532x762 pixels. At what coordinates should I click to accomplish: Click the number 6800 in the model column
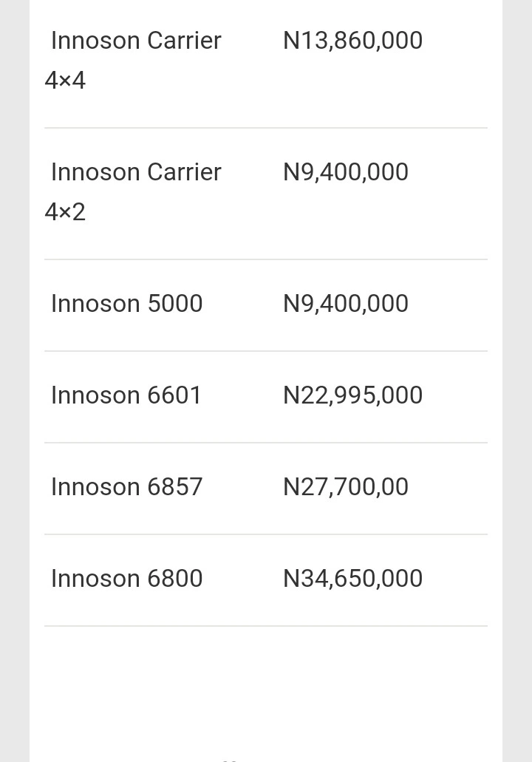[175, 578]
